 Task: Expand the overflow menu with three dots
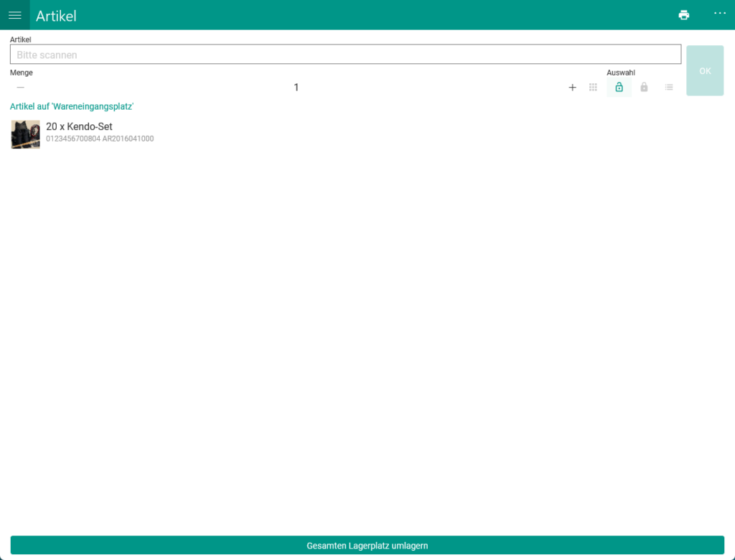pyautogui.click(x=719, y=14)
